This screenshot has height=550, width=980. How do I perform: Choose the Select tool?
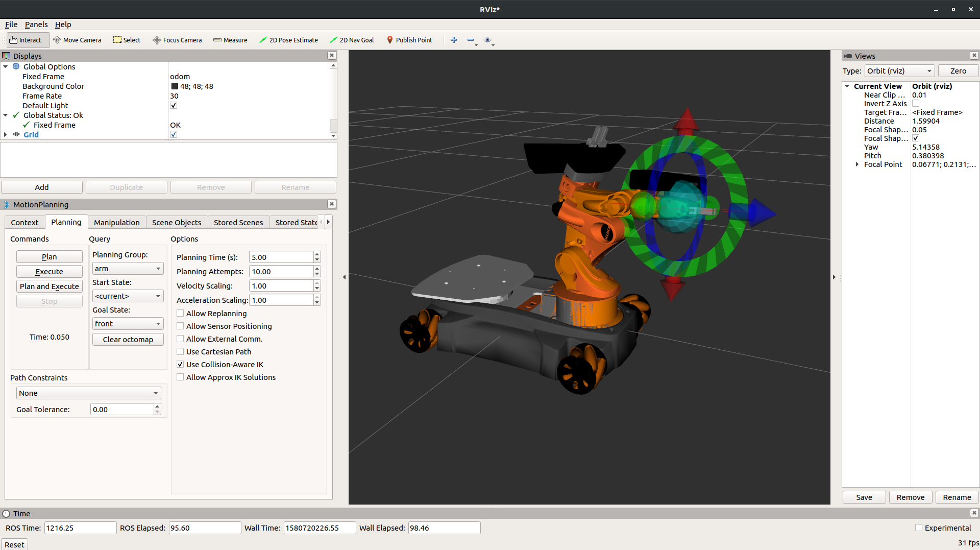pyautogui.click(x=127, y=40)
